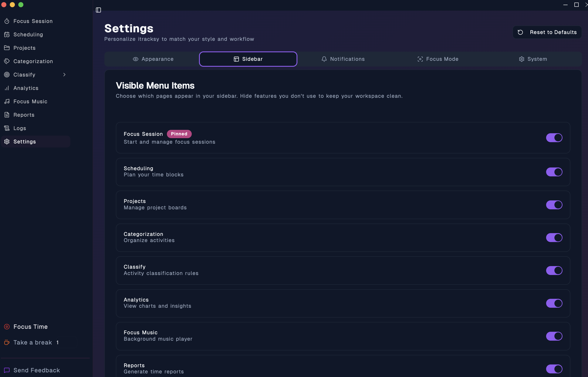Select the Categorization tag icon
Screen dimensions: 588x377
[7, 61]
